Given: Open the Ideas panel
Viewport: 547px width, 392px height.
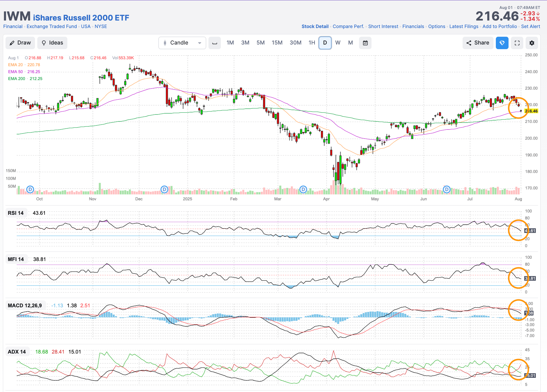Looking at the screenshot, I should point(52,43).
